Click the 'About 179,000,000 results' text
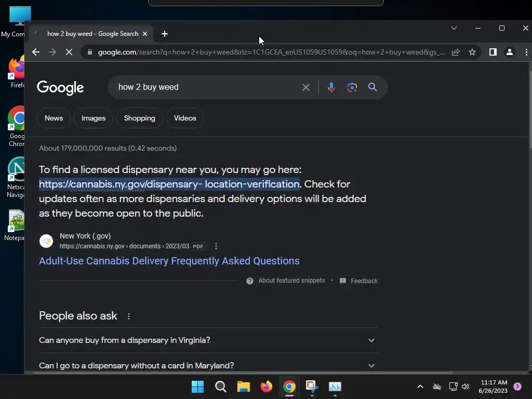 click(108, 148)
